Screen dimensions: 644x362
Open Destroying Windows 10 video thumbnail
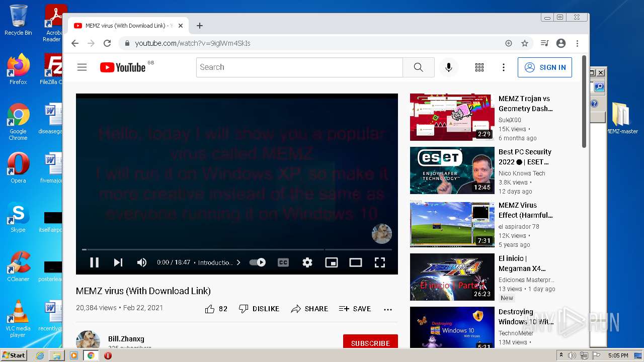[x=452, y=328]
